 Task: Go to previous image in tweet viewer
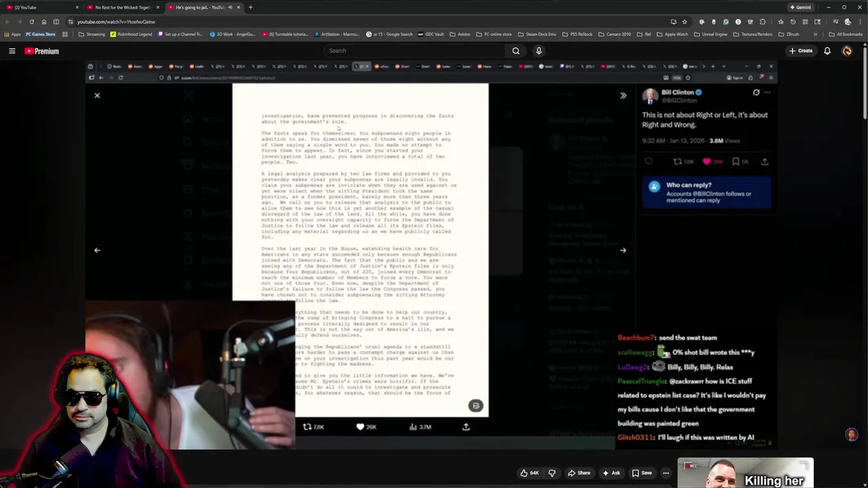97,250
